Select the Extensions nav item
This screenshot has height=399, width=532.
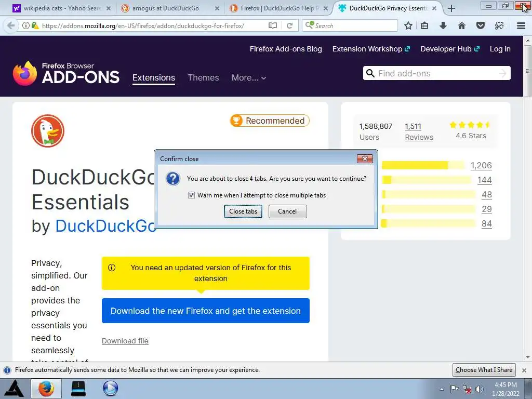click(x=154, y=78)
